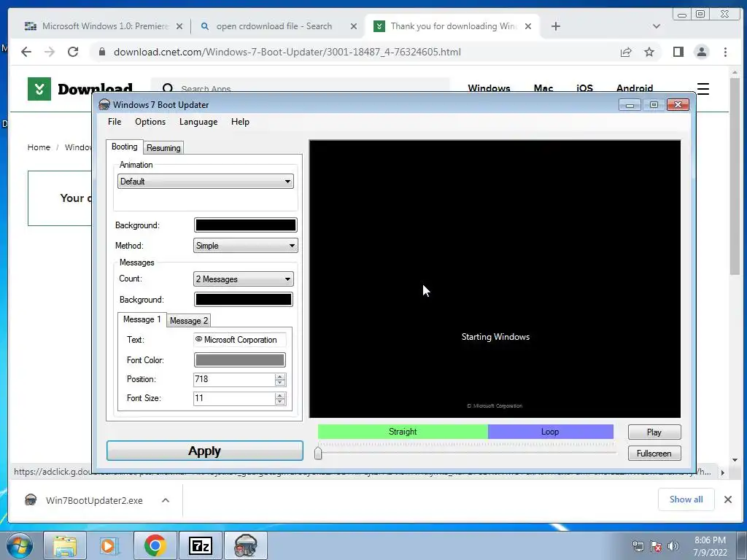Screen dimensions: 747x560
Task: Click the Windows 7 Boot Updater title icon
Action: pos(104,105)
